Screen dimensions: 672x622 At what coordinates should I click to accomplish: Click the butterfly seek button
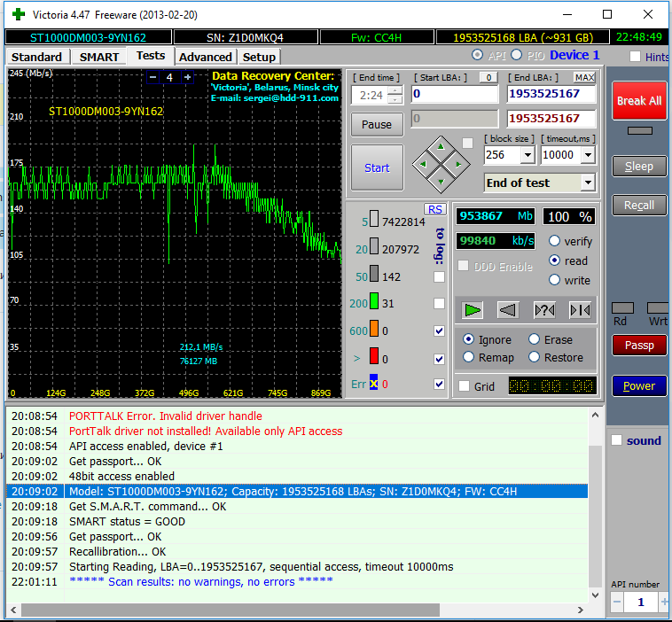580,310
